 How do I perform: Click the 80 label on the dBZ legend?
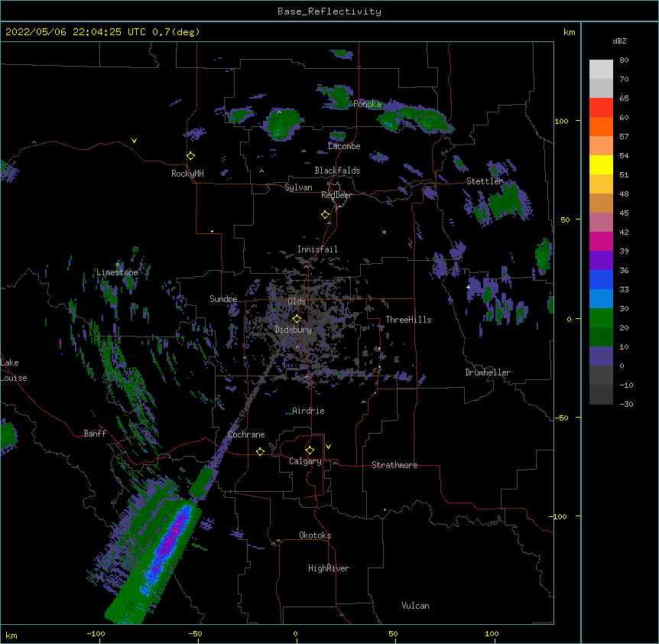(x=624, y=60)
